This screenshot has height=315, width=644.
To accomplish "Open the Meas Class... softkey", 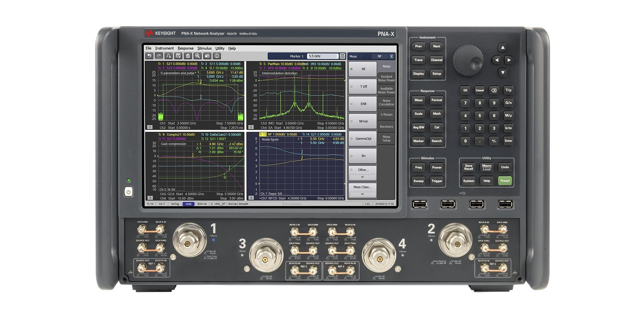I will (363, 190).
